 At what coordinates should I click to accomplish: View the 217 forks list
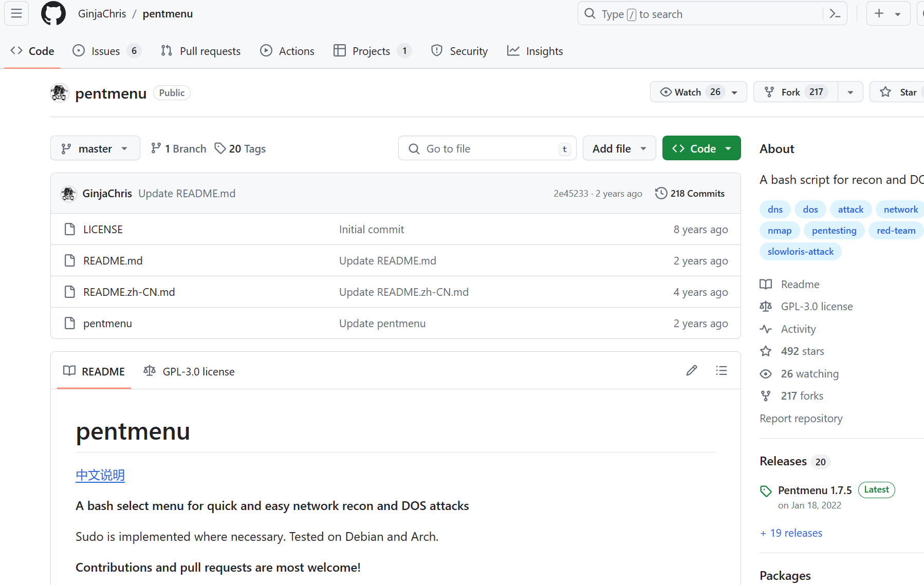point(792,396)
